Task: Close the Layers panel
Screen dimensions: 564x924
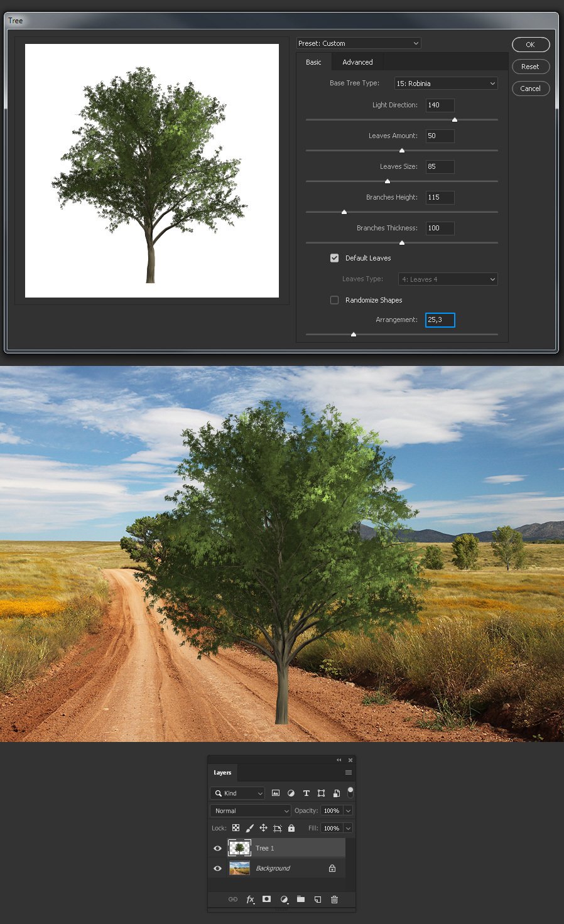Action: tap(350, 760)
